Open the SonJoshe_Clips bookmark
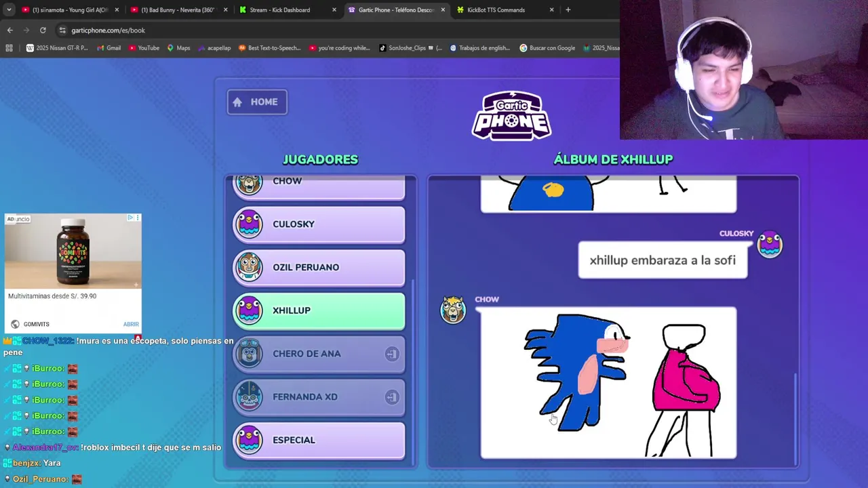868x488 pixels. [x=410, y=48]
